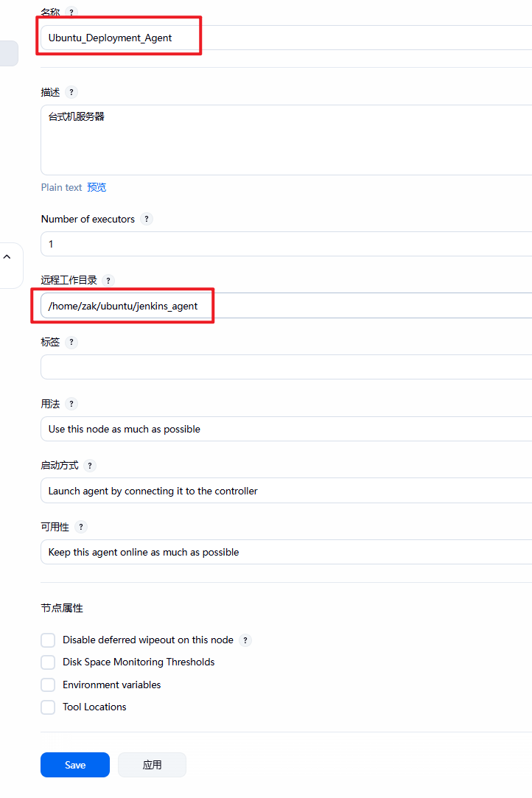Collapse the sidebar chevron on the left
Viewport: 532px width, 798px height.
point(7,257)
